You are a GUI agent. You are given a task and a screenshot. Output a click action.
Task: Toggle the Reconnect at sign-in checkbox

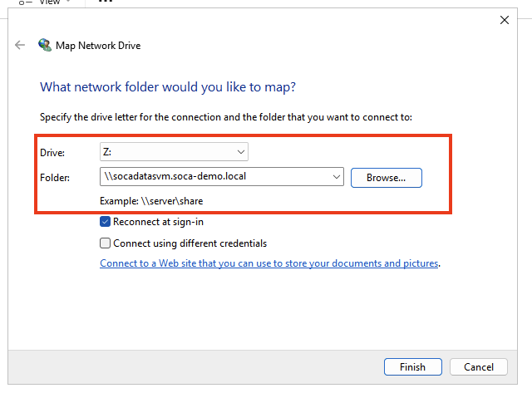click(105, 222)
